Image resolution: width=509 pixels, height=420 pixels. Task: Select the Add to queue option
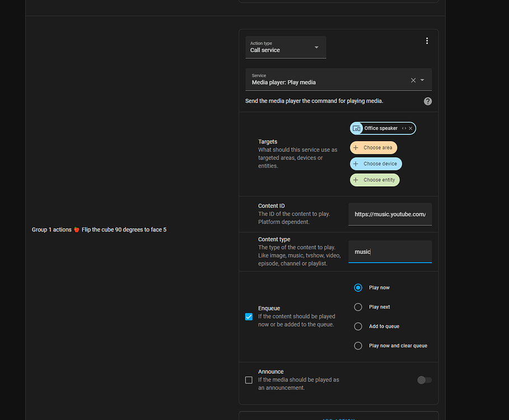pos(358,326)
